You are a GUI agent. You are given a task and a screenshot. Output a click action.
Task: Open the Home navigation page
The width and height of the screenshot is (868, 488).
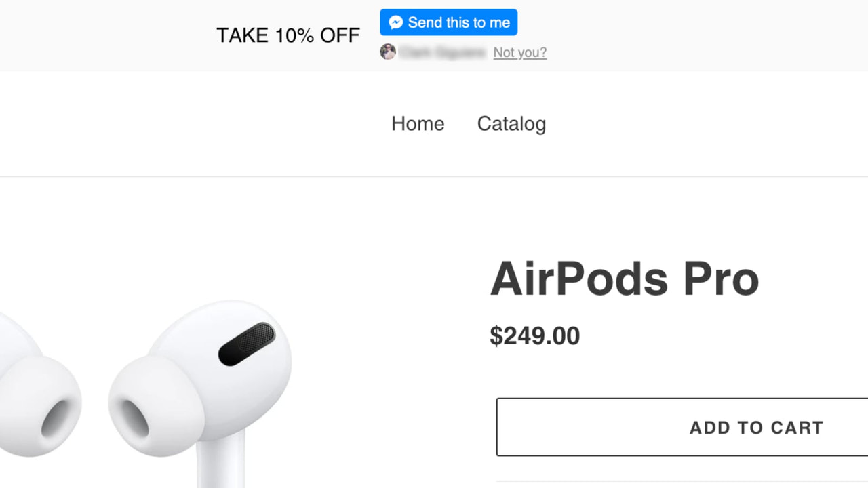coord(418,124)
